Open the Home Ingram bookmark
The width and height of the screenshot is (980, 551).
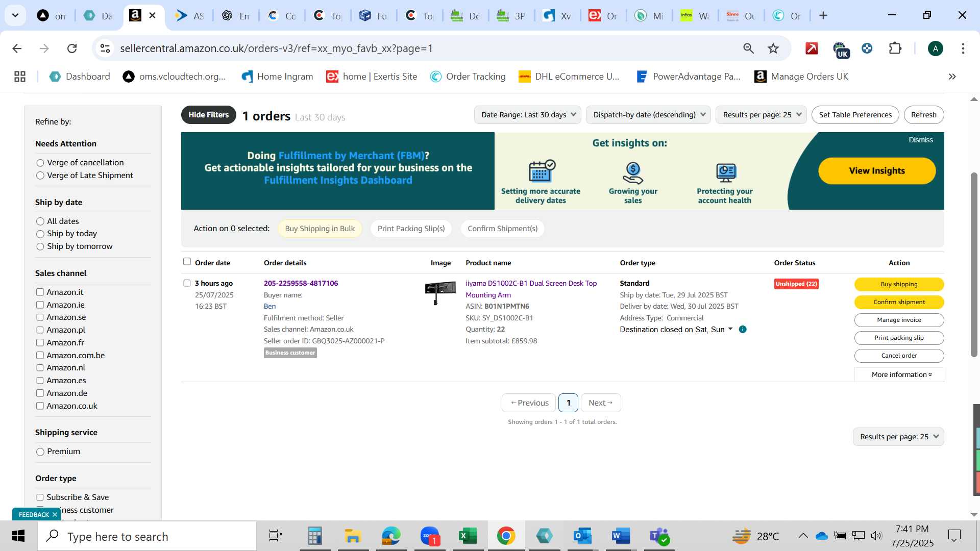pyautogui.click(x=277, y=77)
